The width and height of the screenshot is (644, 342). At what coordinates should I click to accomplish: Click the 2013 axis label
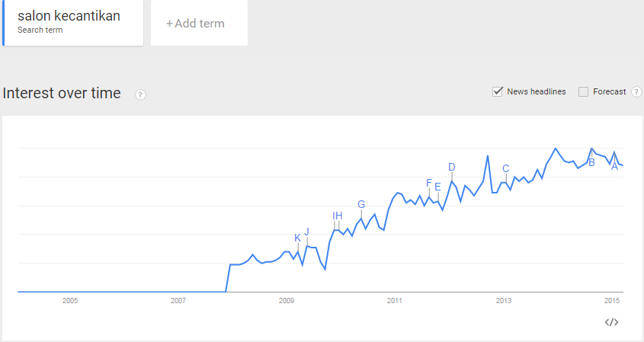(504, 301)
